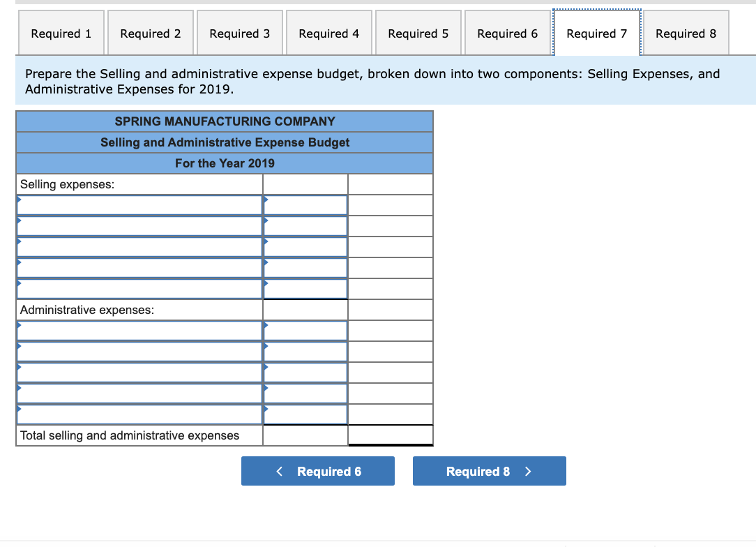Open fourth administrative expense name dropdown

pyautogui.click(x=139, y=394)
